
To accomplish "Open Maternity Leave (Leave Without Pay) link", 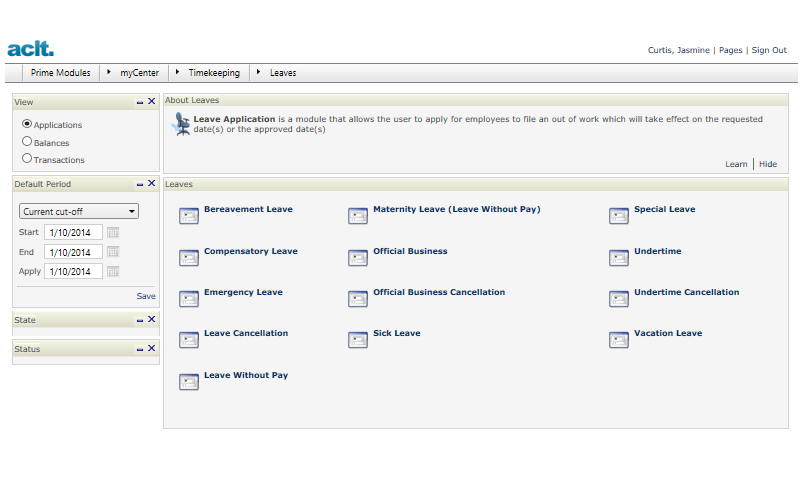I will pyautogui.click(x=457, y=209).
